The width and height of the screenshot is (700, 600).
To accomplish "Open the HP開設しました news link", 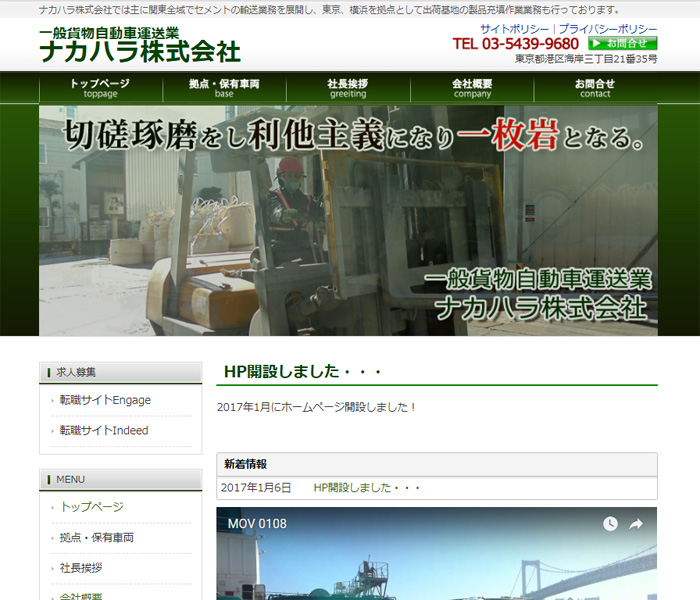I will coord(367,488).
